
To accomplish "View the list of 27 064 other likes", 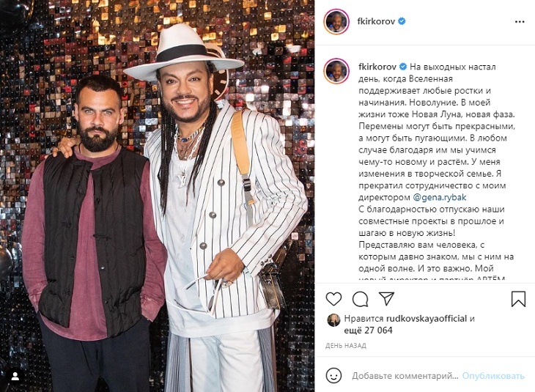I will [x=368, y=330].
